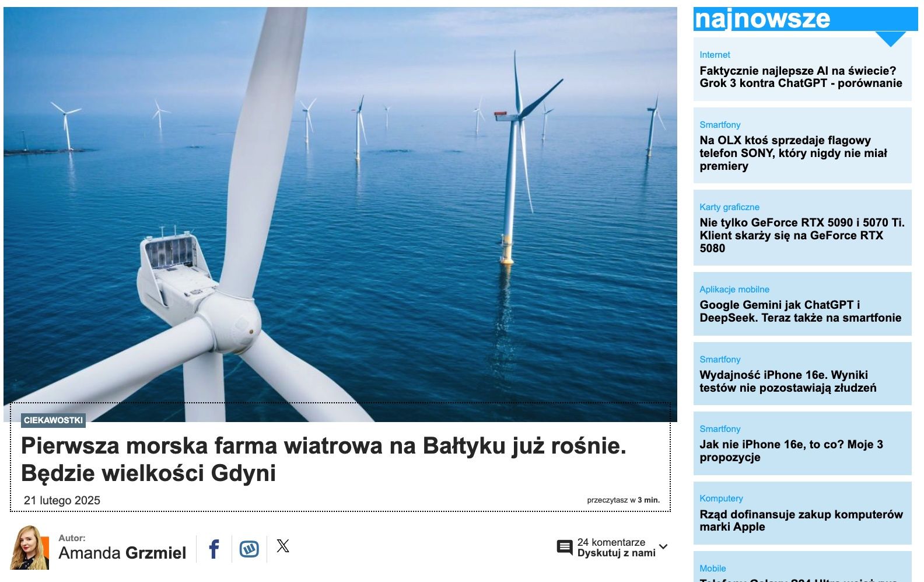The image size is (924, 582).
Task: Click the wind farm article headline
Action: click(x=324, y=459)
